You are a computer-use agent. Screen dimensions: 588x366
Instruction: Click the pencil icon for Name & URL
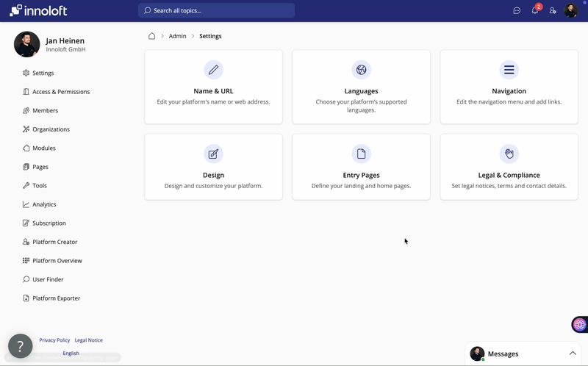point(213,70)
